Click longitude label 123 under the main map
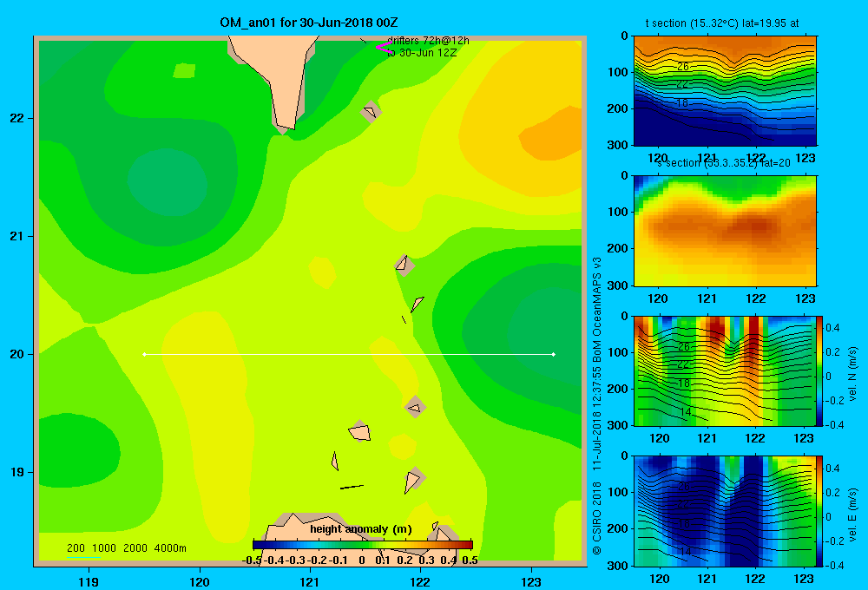Viewport: 868px width, 590px height. tap(531, 581)
